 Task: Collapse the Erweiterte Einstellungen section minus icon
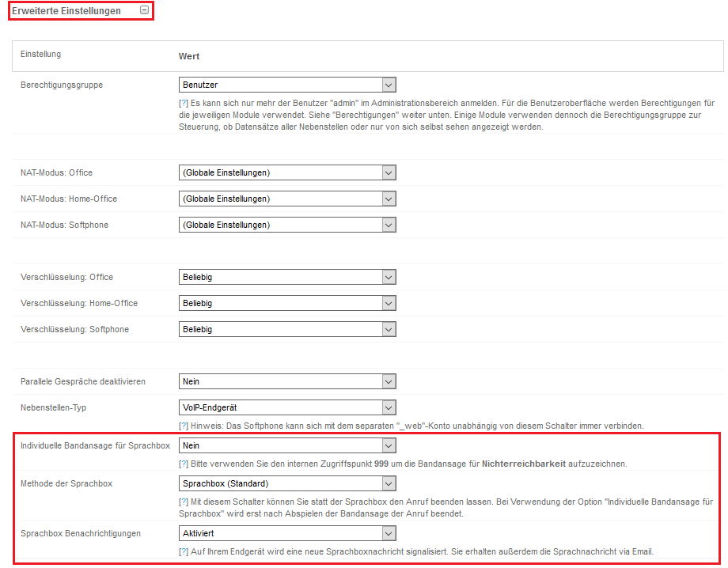click(144, 11)
